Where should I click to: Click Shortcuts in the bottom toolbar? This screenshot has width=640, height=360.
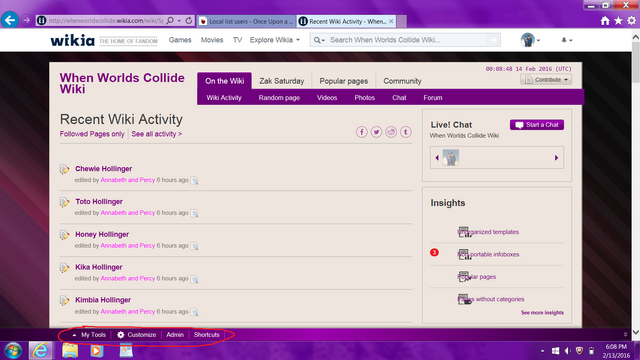point(207,335)
